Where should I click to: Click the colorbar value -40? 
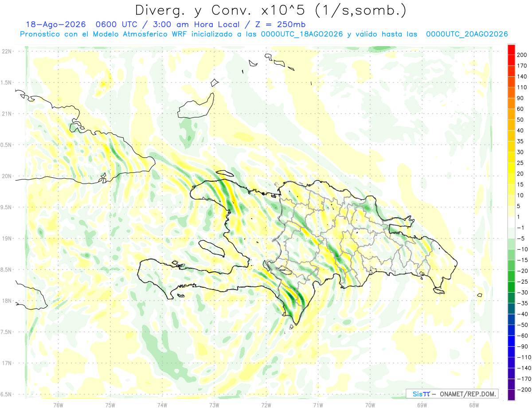pyautogui.click(x=524, y=314)
